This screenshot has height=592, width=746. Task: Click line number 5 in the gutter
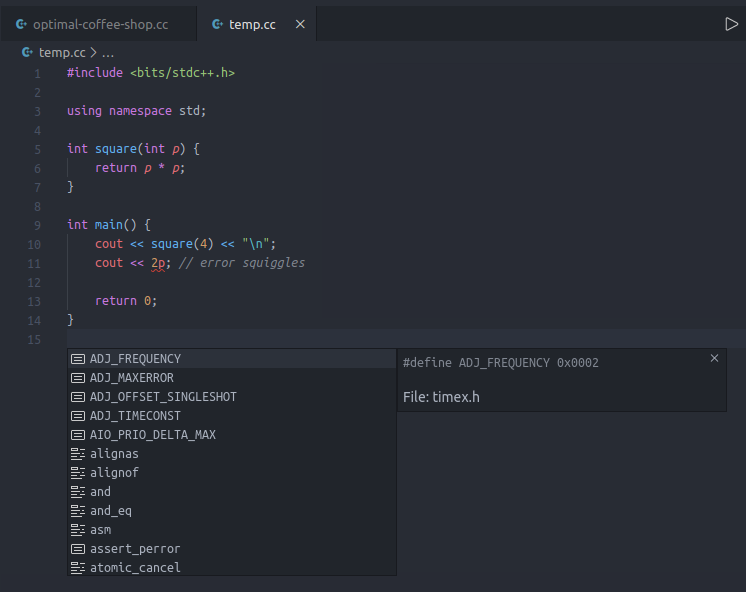click(38, 149)
